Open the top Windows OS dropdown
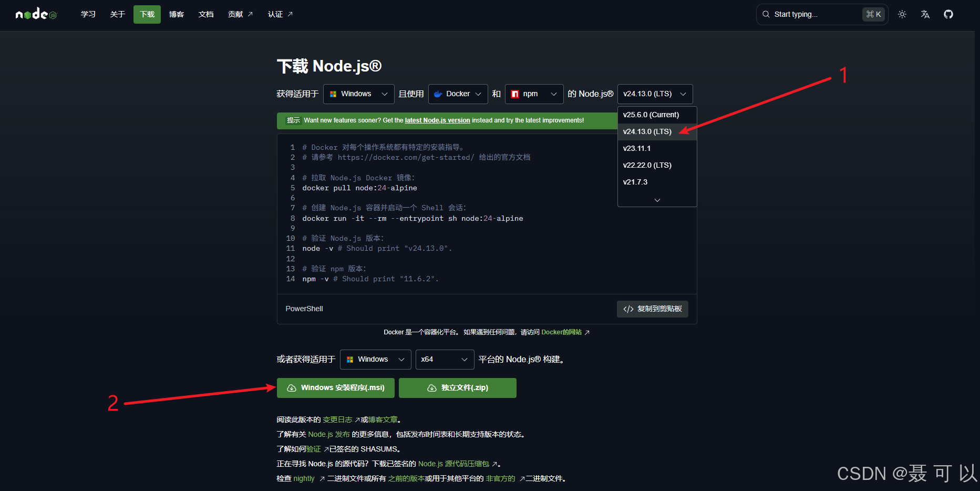Viewport: 980px width, 491px height. [x=359, y=94]
